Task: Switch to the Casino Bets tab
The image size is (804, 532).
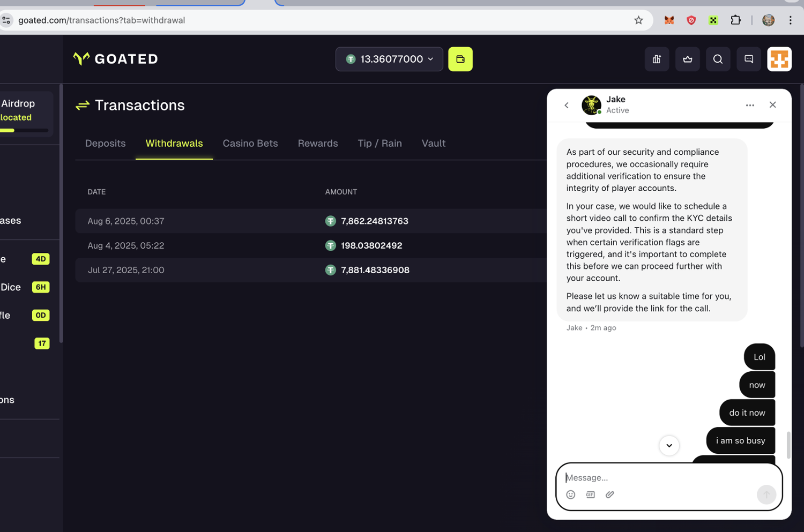Action: tap(250, 143)
